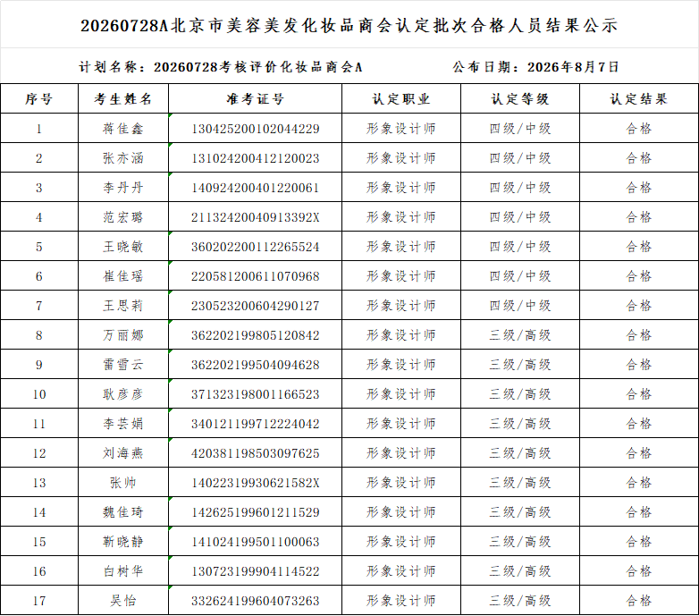
Task: Click the name cell 李丹丹
Action: point(123,188)
